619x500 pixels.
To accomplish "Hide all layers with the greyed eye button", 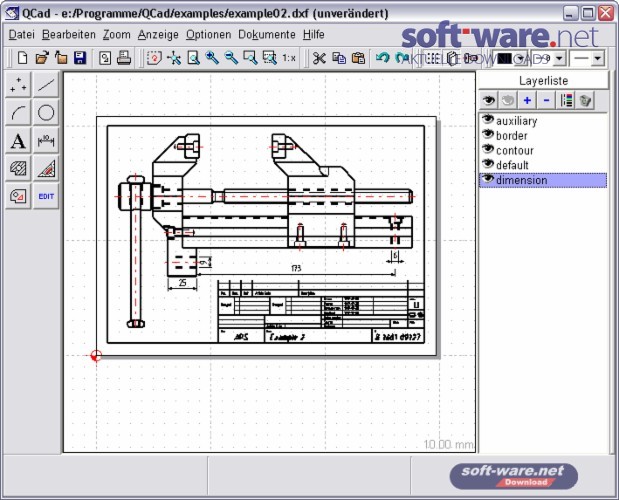I will click(508, 101).
